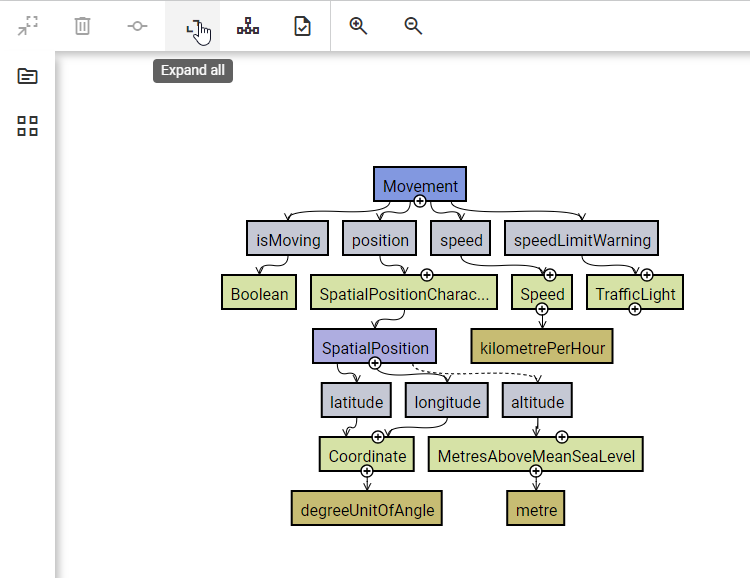Image resolution: width=750 pixels, height=578 pixels.
Task: Select the Boolean characteristic node
Action: pyautogui.click(x=259, y=293)
